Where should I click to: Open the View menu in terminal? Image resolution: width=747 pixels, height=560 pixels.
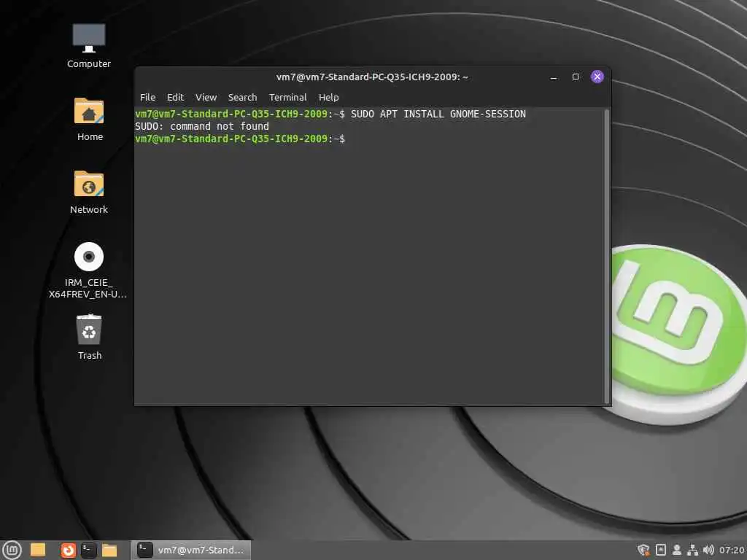pos(206,97)
